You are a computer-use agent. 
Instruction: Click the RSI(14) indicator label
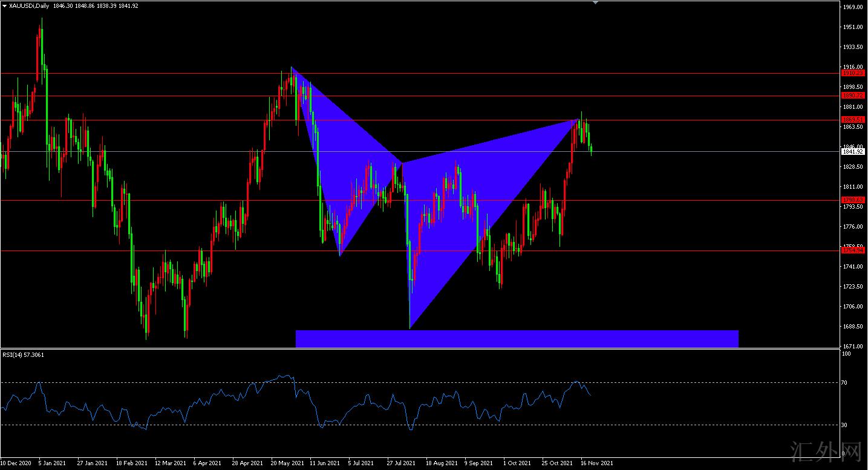(23, 354)
